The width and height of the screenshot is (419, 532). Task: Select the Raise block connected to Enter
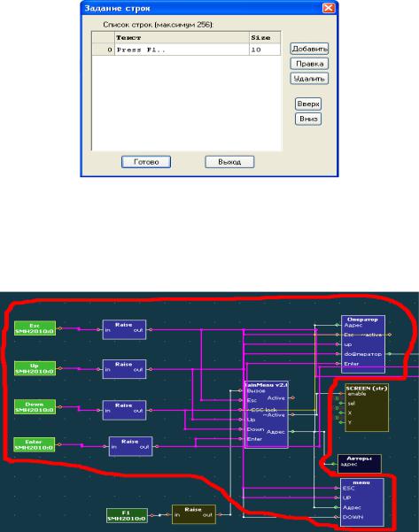click(130, 446)
